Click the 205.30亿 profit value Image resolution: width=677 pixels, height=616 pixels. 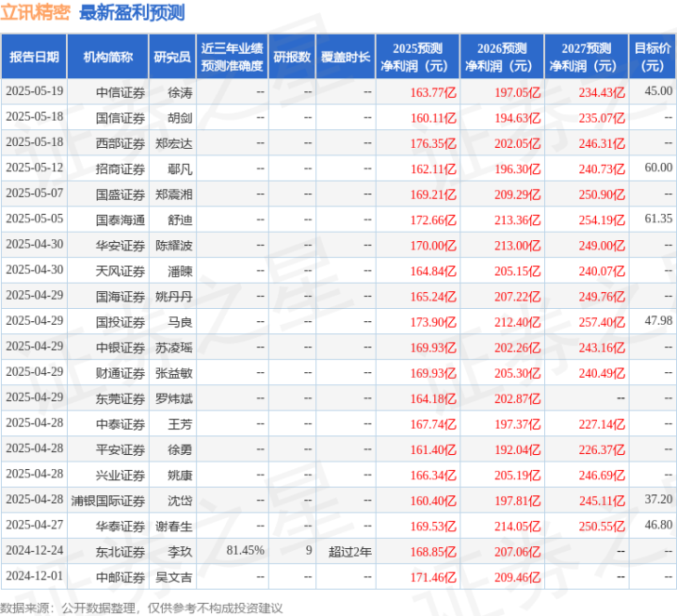517,373
